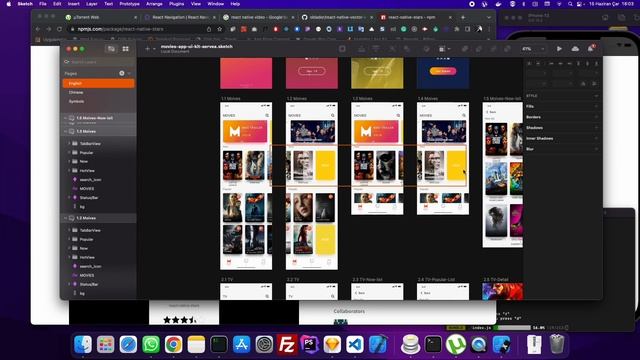The image size is (640, 360).
Task: Collapse the 1.2 Movies artboard in layer list
Action: (65, 218)
